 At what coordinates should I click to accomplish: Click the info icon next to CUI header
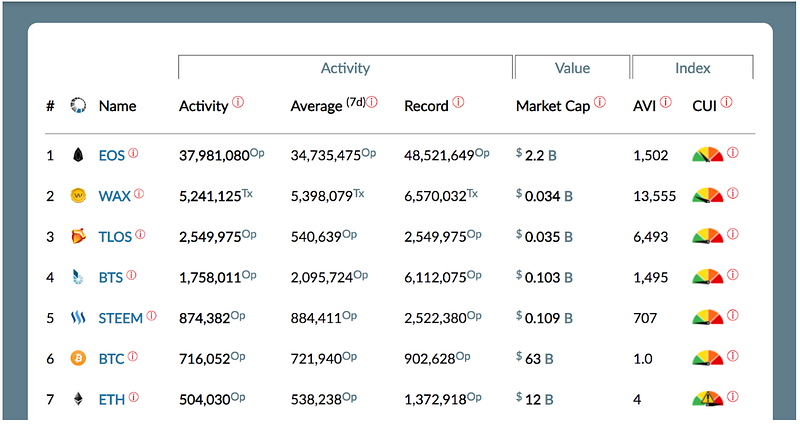pyautogui.click(x=727, y=102)
